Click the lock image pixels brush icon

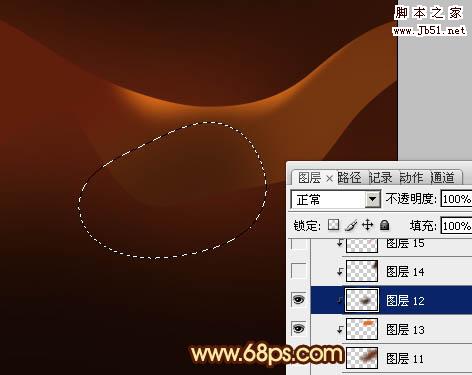(351, 225)
